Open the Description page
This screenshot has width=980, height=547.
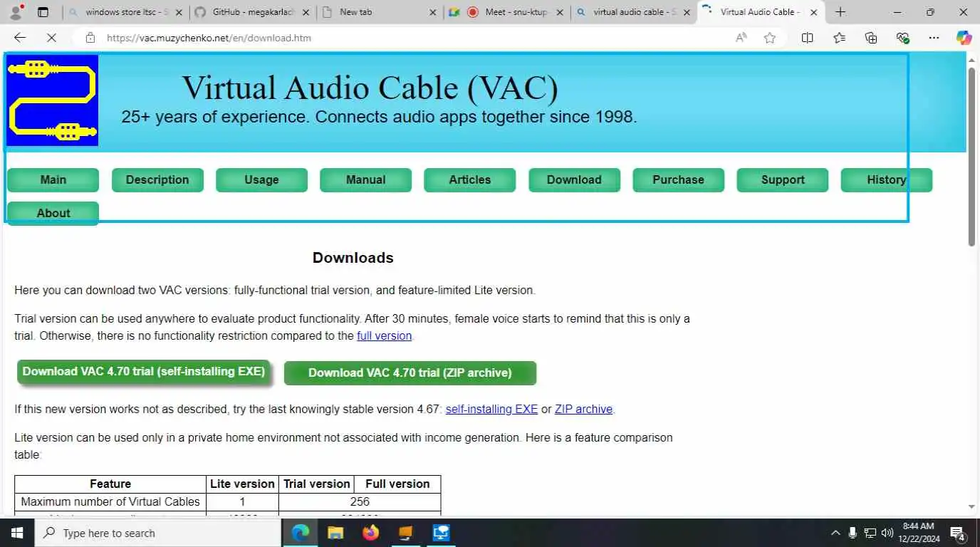click(157, 180)
